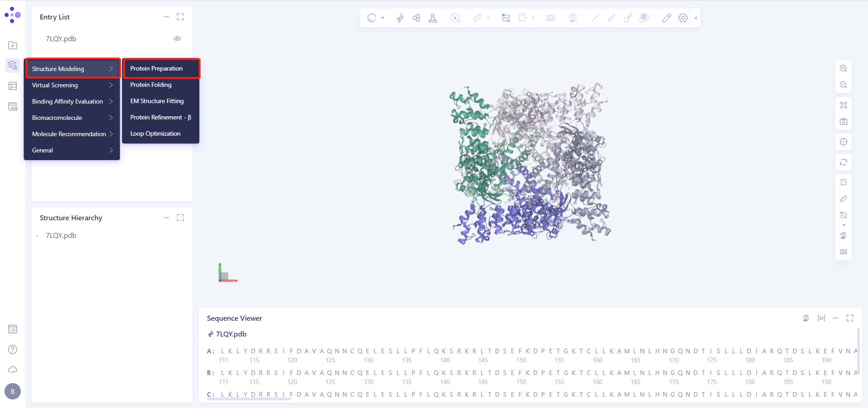
Task: Click the protein ribbon icon in top toolbar
Action: point(400,18)
